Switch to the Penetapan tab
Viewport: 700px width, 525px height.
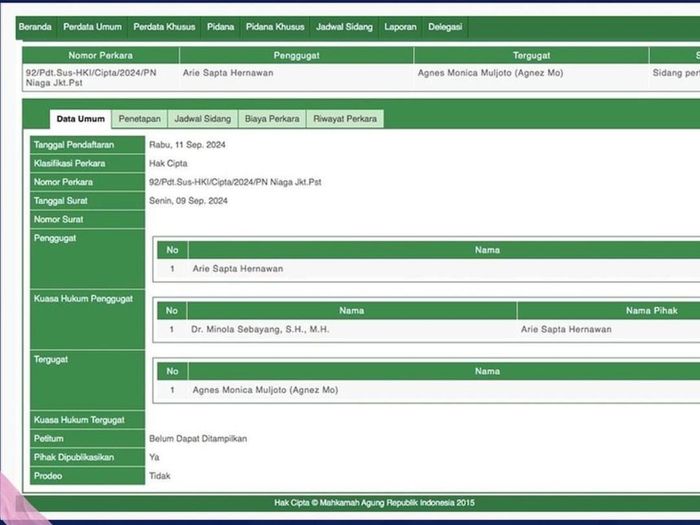[x=139, y=119]
